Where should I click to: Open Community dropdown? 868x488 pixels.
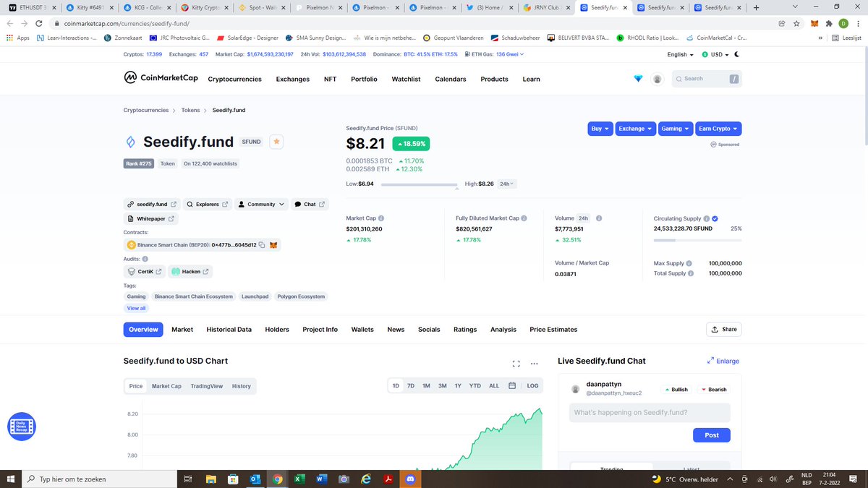click(x=260, y=205)
